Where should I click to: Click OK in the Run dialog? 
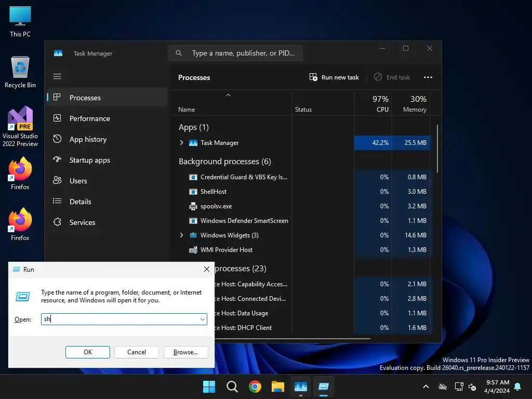coord(87,352)
